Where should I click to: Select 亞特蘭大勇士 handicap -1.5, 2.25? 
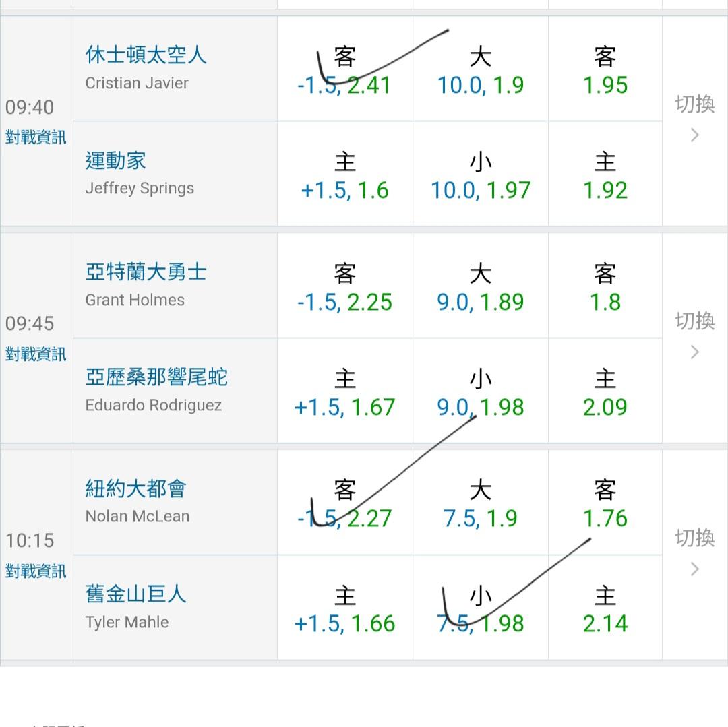(344, 287)
